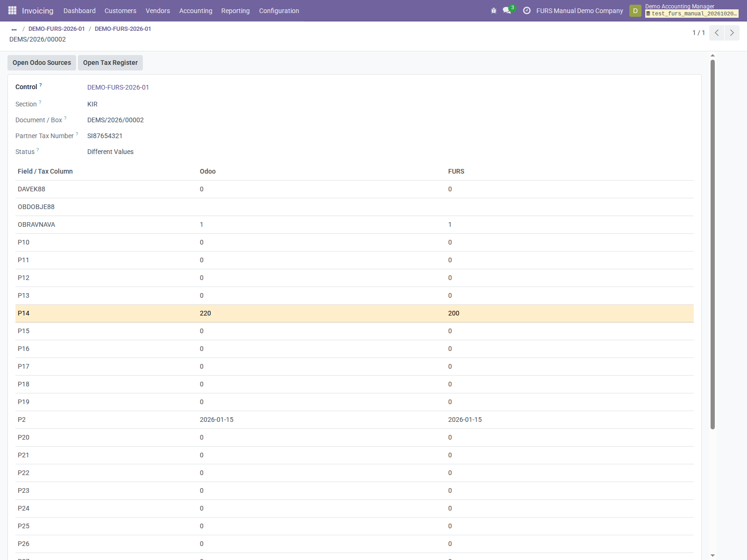Switch company FURS Manual Demo Company
747x560 pixels.
tap(579, 10)
